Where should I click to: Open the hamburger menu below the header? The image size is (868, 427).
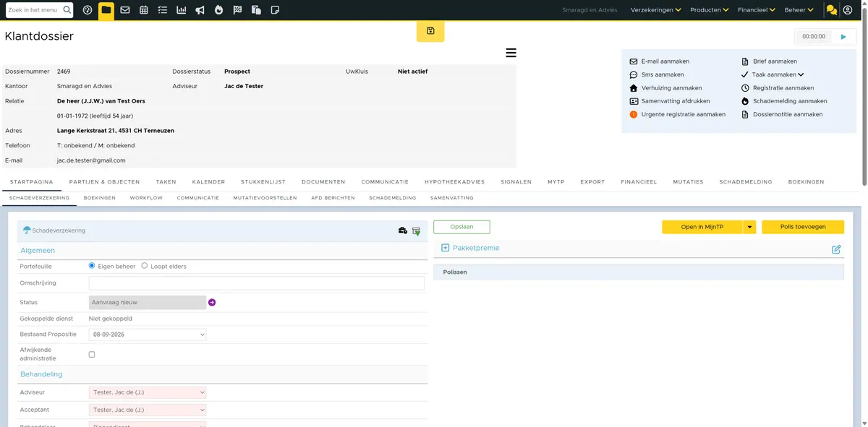(511, 53)
